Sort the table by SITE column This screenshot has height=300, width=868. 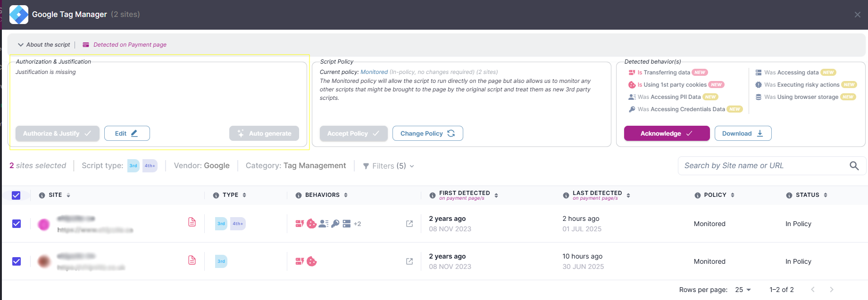click(x=68, y=195)
